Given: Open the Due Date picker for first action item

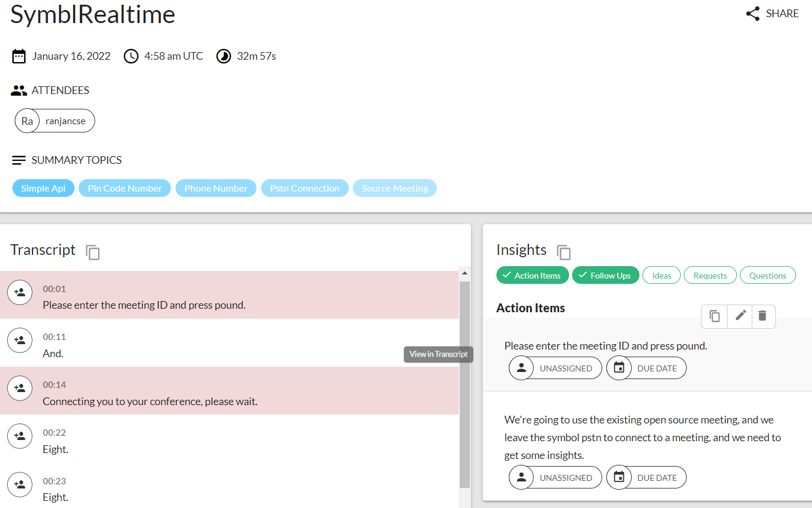Looking at the screenshot, I should click(x=646, y=367).
